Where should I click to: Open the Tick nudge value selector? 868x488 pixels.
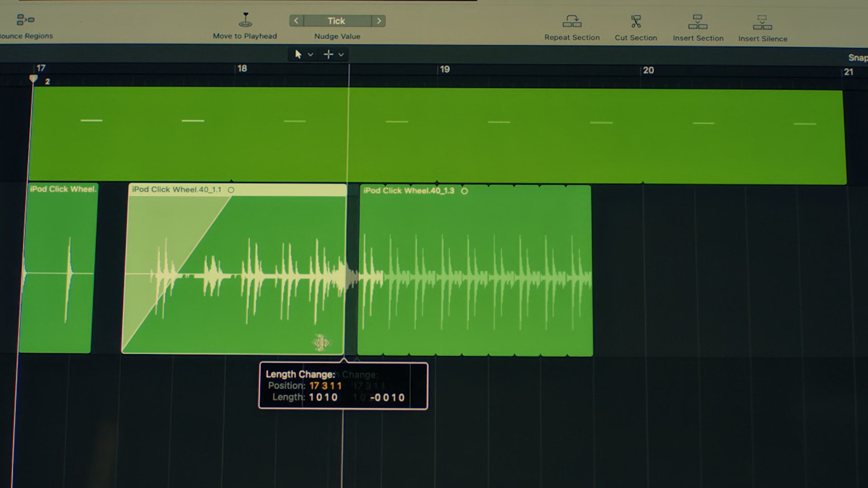337,21
